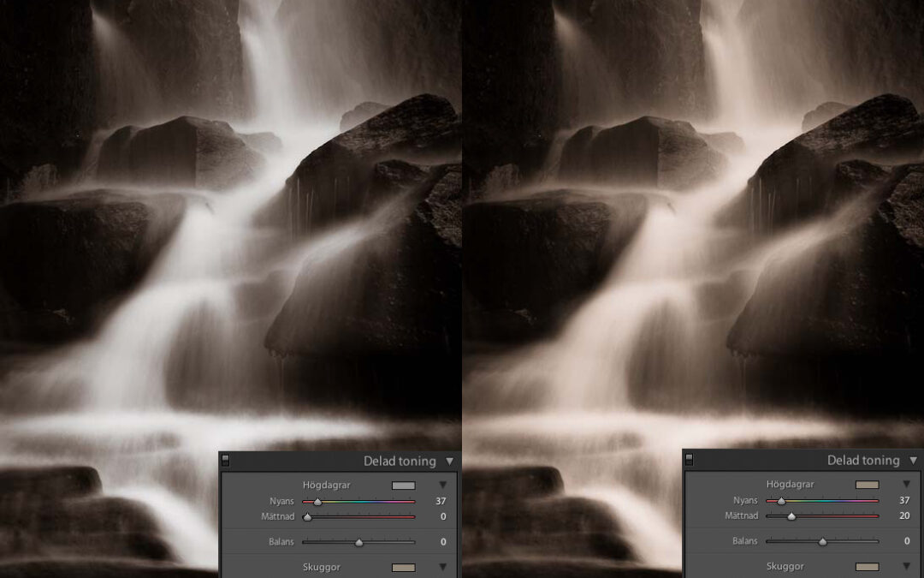Open the Högdagrar color swatch in left panel

pyautogui.click(x=404, y=486)
